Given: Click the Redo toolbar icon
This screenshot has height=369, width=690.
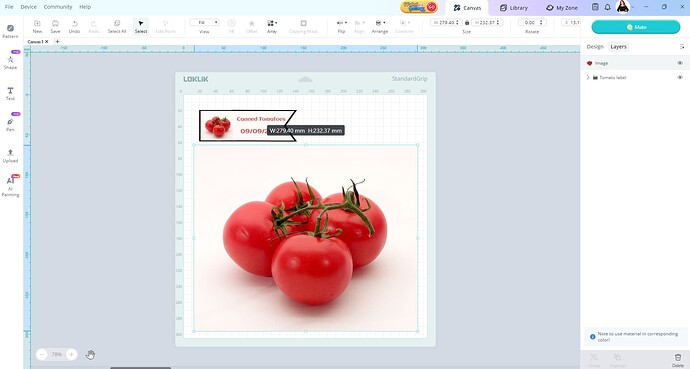Looking at the screenshot, I should tap(94, 26).
